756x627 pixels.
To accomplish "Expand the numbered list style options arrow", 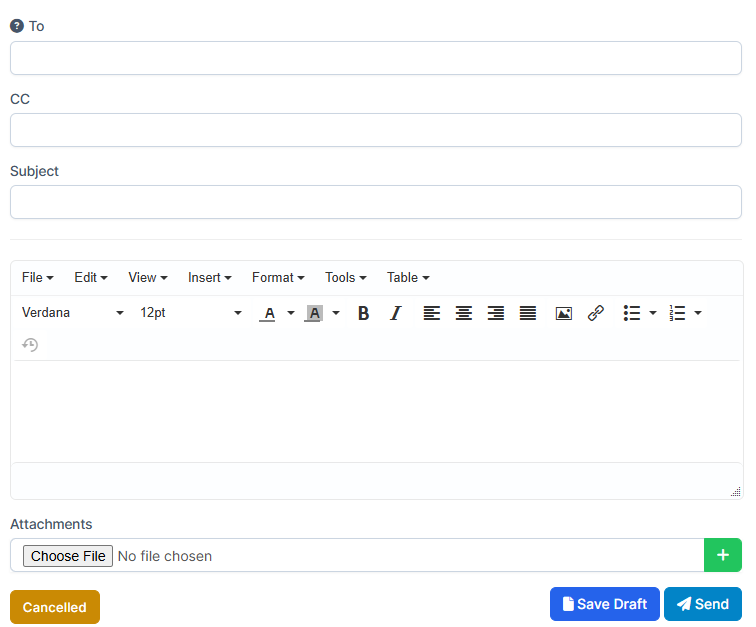I will pos(698,313).
